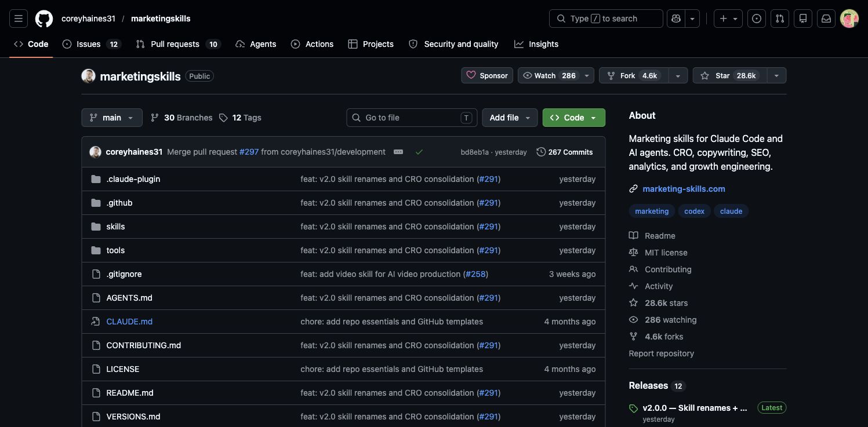Open pull request #297 link

[249, 152]
